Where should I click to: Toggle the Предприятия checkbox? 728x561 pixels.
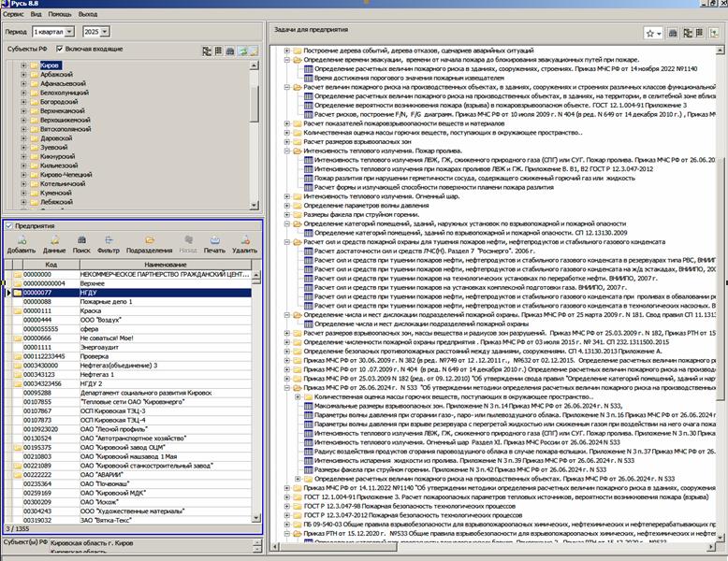point(8,226)
